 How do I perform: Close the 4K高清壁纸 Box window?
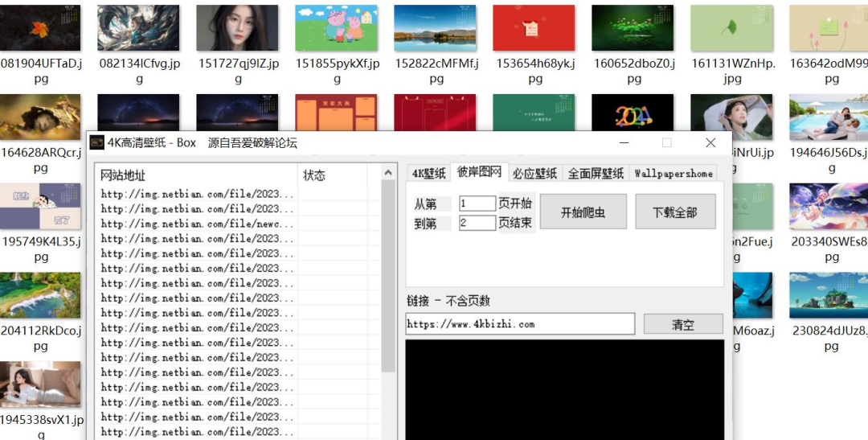point(710,143)
